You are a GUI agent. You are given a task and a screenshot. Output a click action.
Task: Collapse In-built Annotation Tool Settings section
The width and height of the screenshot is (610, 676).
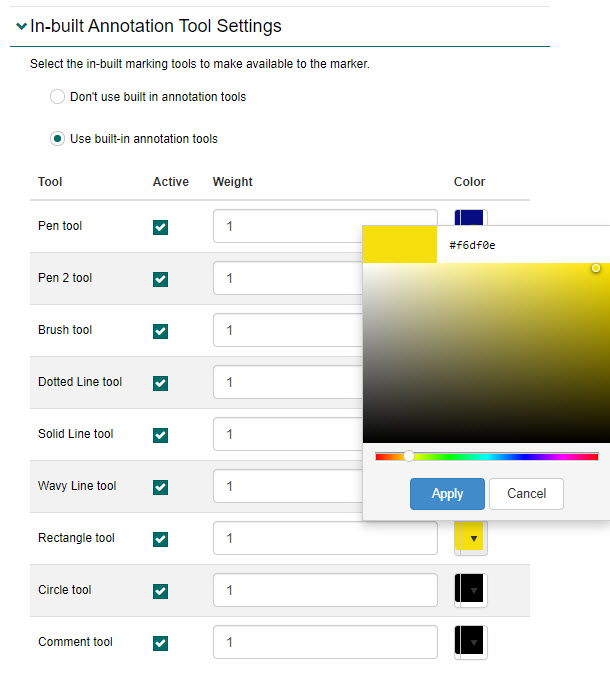pos(22,27)
